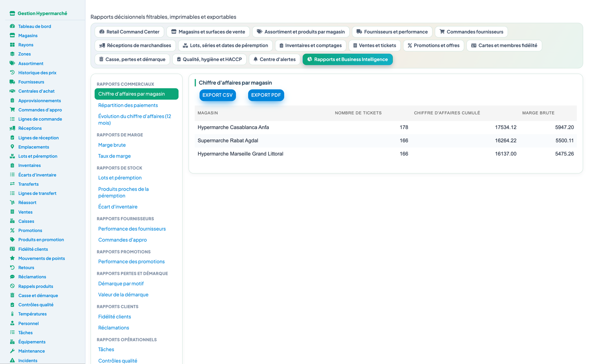Image resolution: width=589 pixels, height=364 pixels.
Task: Click the Maintenance wrench icon
Action: (x=12, y=351)
